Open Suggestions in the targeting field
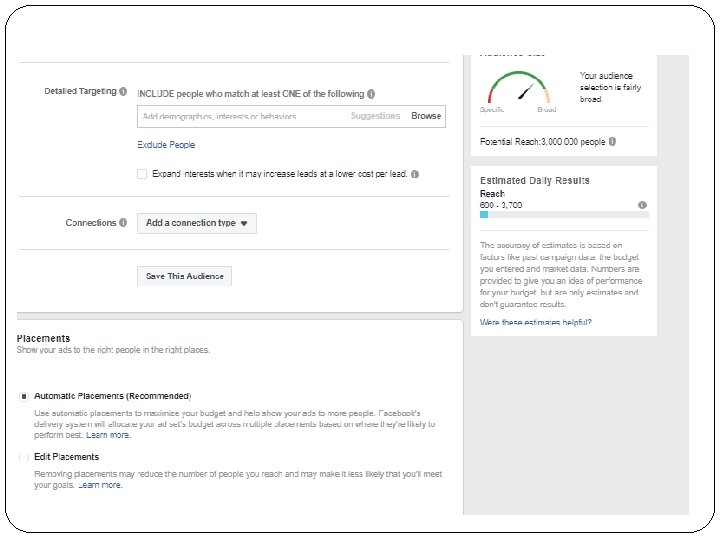This screenshot has height=540, width=720. [x=375, y=116]
